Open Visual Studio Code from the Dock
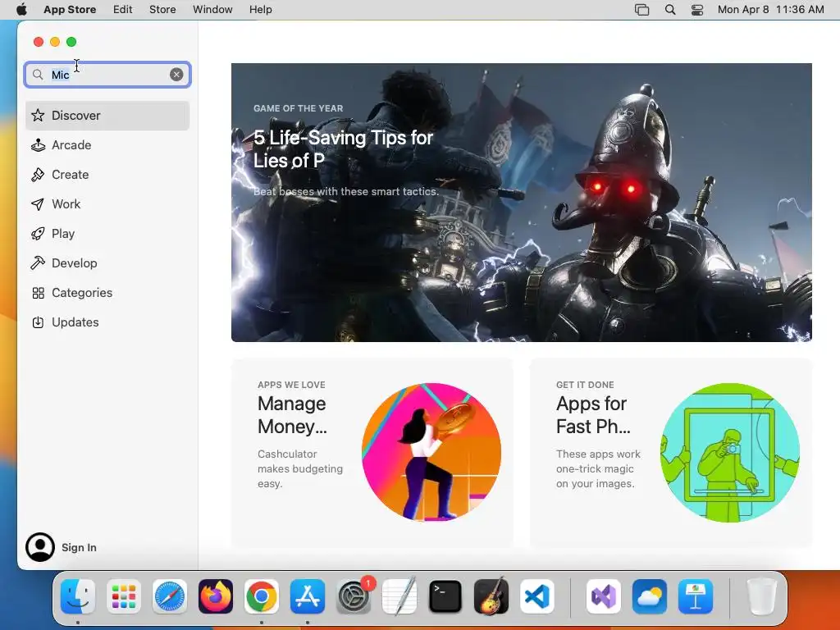Screen dimensions: 840x630 pos(537,596)
